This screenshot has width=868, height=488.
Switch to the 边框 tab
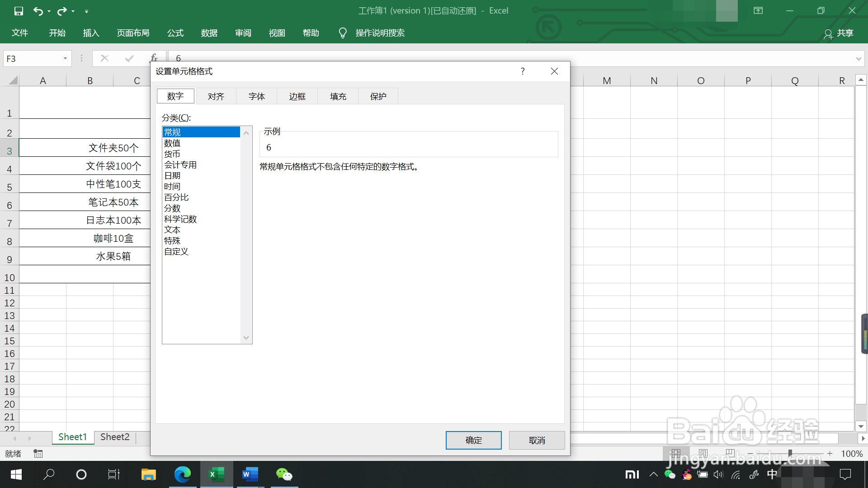[297, 96]
